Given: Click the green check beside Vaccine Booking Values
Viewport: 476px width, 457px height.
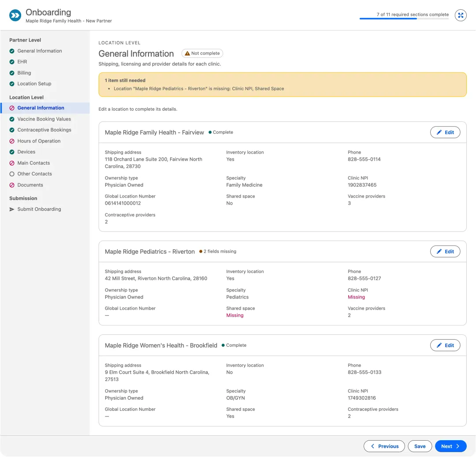Looking at the screenshot, I should (x=12, y=119).
